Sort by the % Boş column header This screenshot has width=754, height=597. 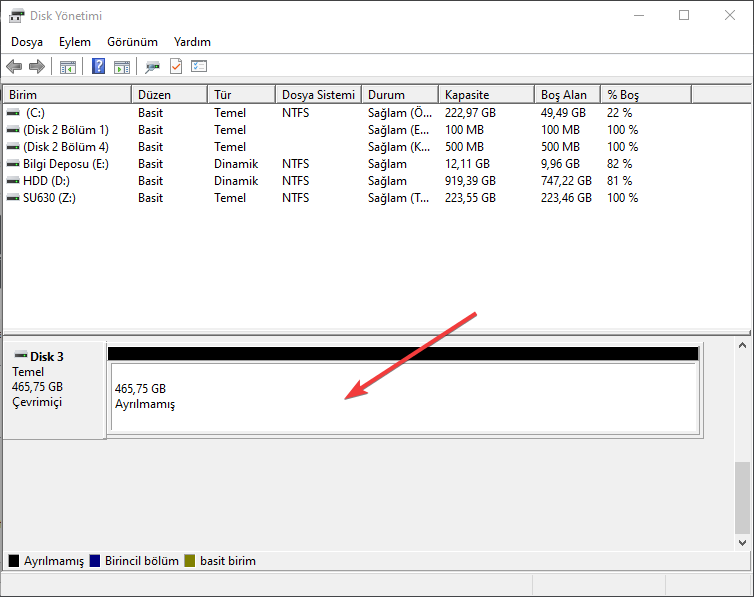click(x=646, y=95)
